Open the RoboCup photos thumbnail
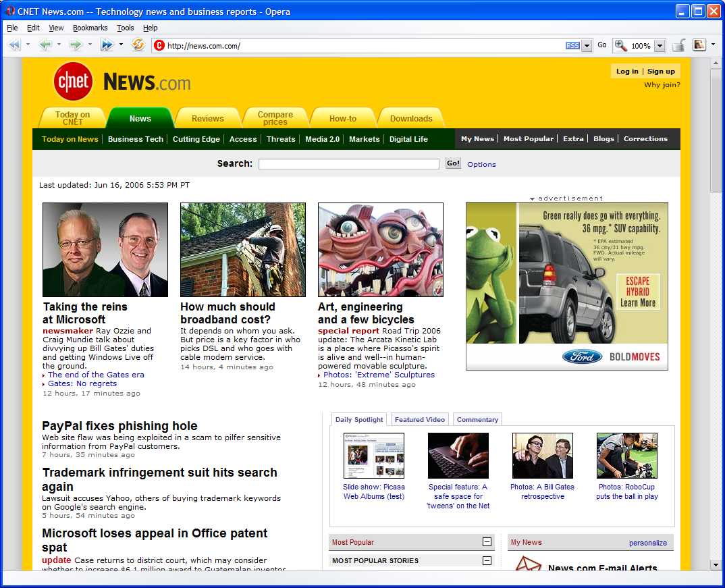This screenshot has width=725, height=588. click(626, 455)
